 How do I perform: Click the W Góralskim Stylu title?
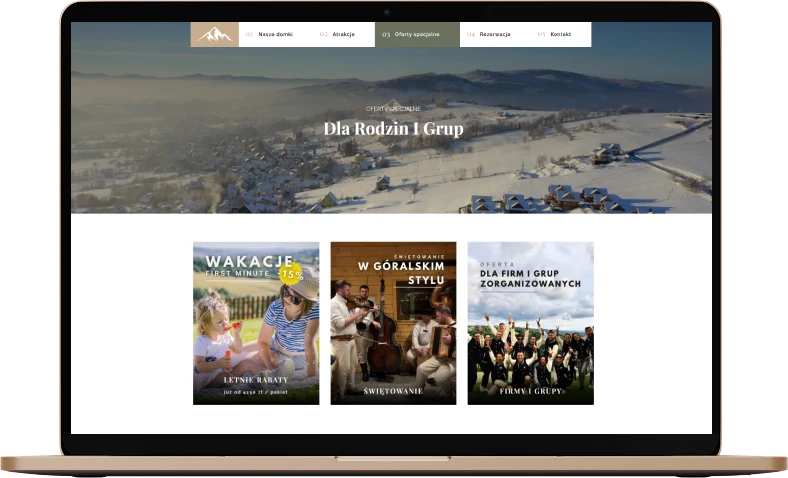click(393, 273)
